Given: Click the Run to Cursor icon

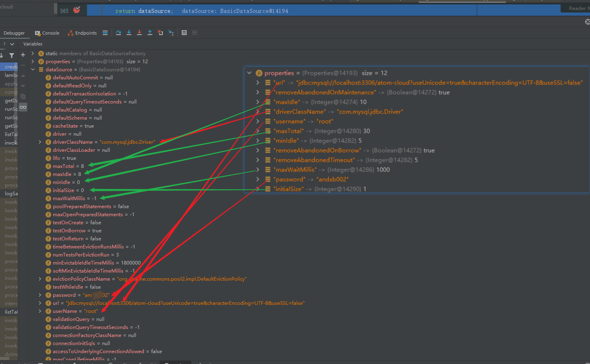Looking at the screenshot, I should (171, 33).
